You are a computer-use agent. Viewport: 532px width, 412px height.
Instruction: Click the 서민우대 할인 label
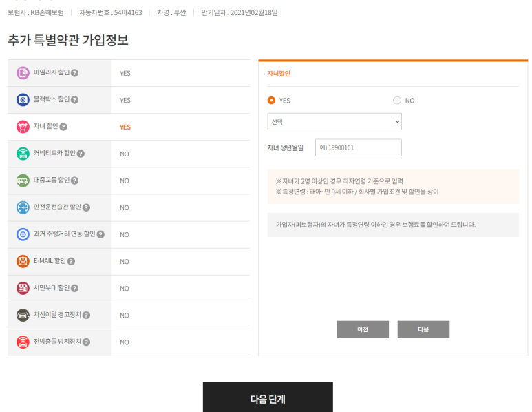52,287
